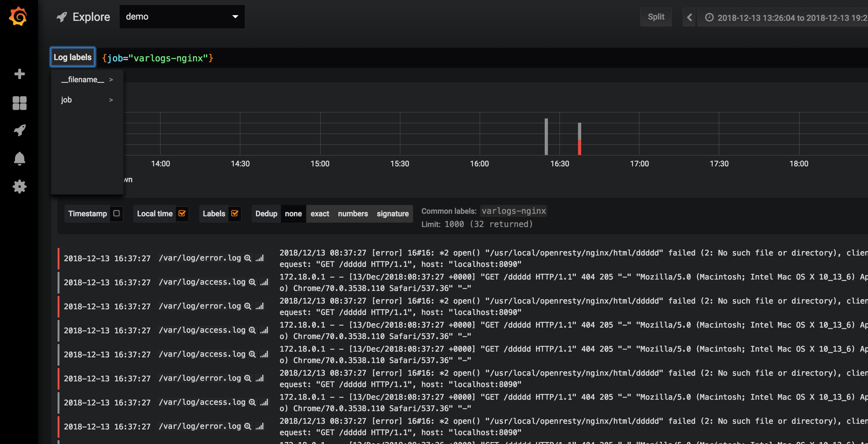Click stats bars icon on first access.log row
Image resolution: width=868 pixels, height=444 pixels.
click(264, 282)
